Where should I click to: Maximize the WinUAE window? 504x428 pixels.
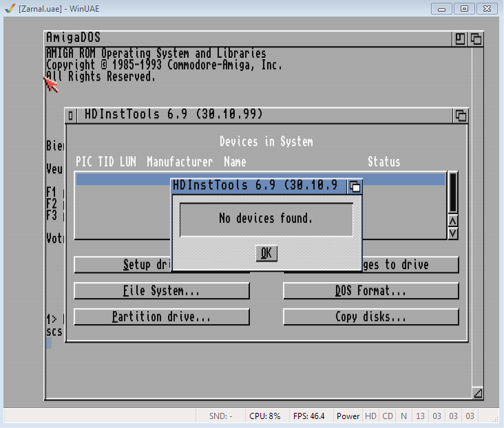[x=464, y=9]
